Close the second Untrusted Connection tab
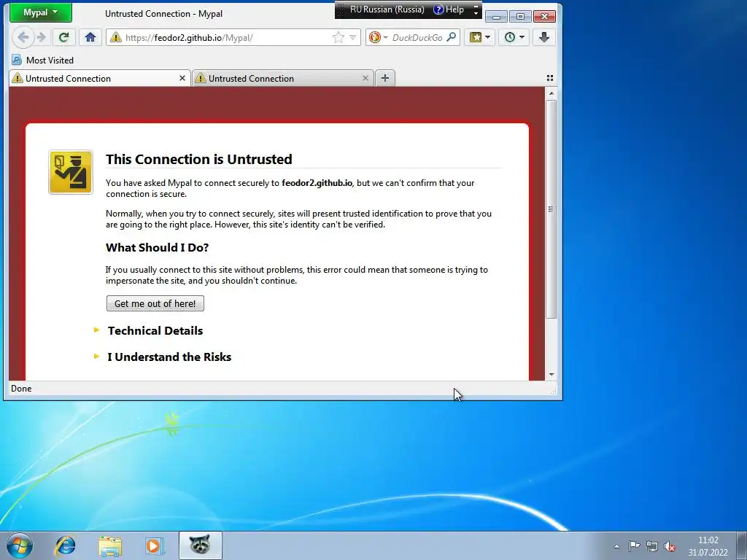747x560 pixels. pos(365,78)
